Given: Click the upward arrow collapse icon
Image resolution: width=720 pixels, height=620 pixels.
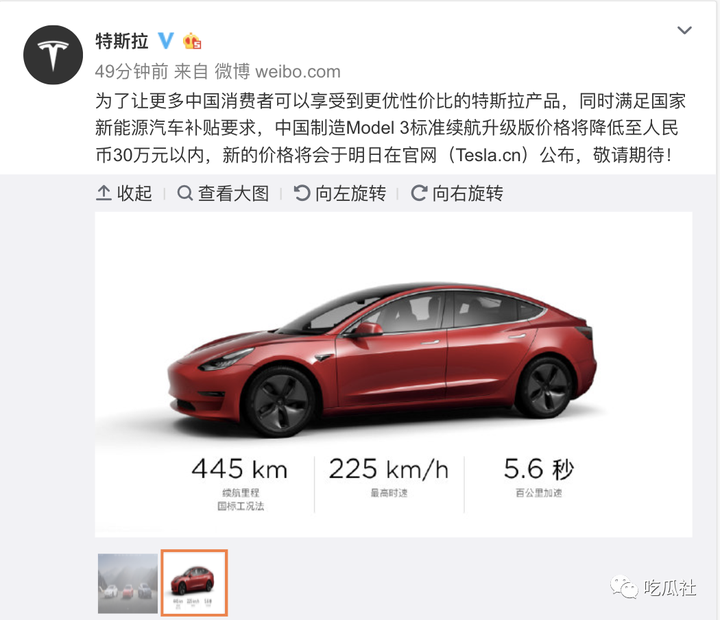Looking at the screenshot, I should 103,193.
